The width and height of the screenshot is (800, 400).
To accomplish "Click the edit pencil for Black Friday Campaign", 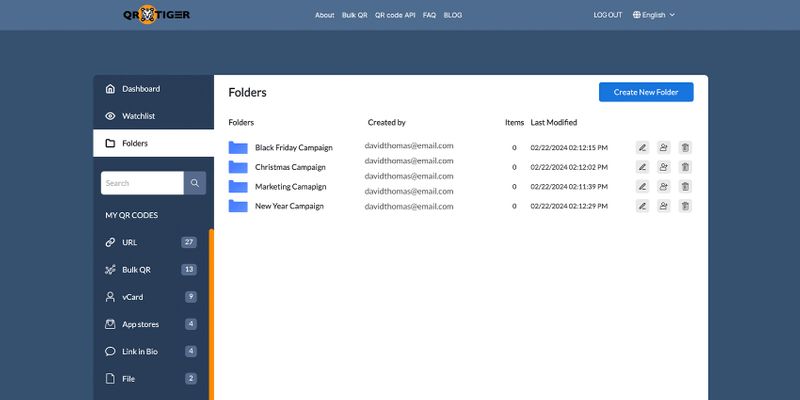I will click(x=642, y=147).
